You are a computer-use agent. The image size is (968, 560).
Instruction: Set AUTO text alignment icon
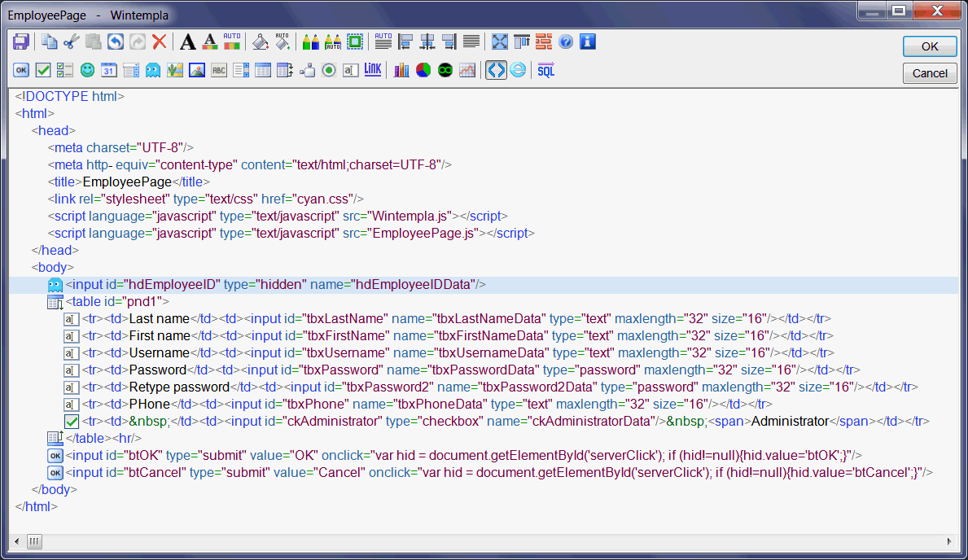click(383, 42)
